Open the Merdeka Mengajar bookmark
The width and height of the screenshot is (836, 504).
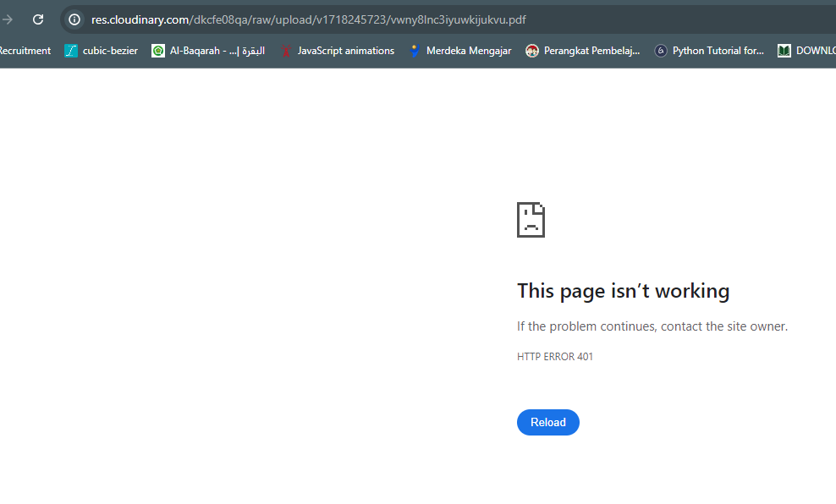(460, 51)
